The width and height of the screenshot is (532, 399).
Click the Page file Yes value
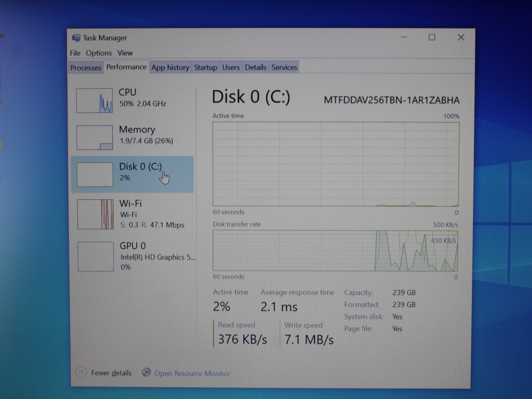tap(397, 329)
